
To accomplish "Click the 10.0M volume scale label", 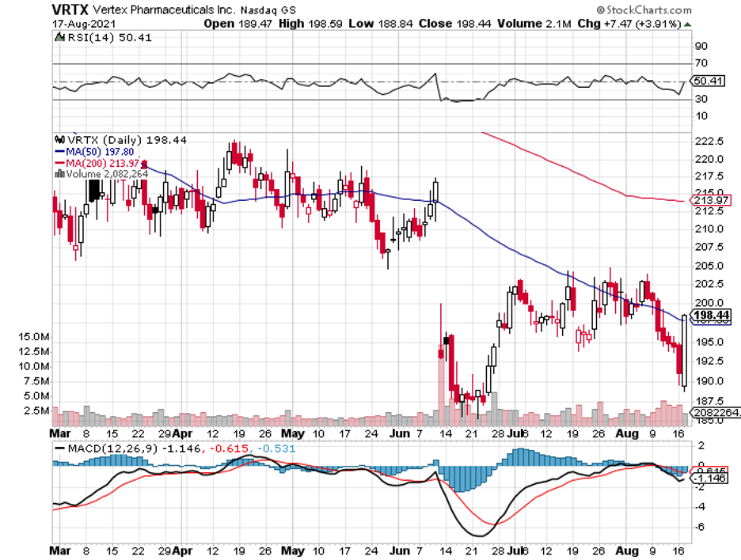I will pyautogui.click(x=33, y=366).
